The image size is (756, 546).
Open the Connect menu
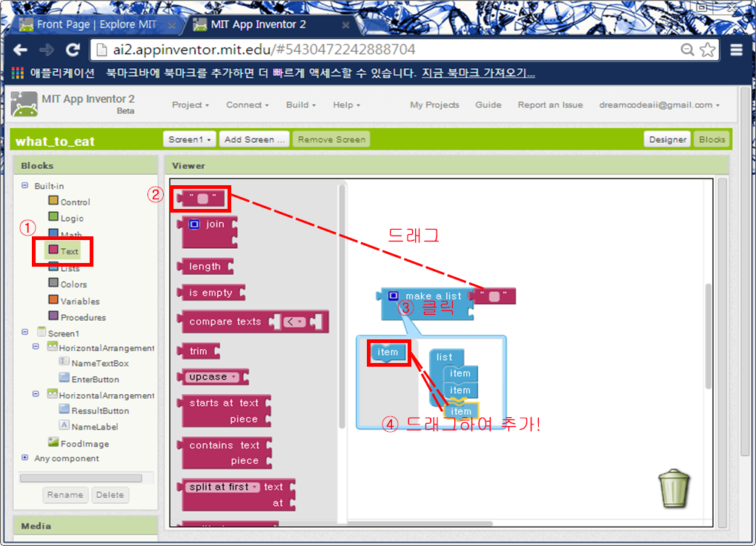[248, 104]
